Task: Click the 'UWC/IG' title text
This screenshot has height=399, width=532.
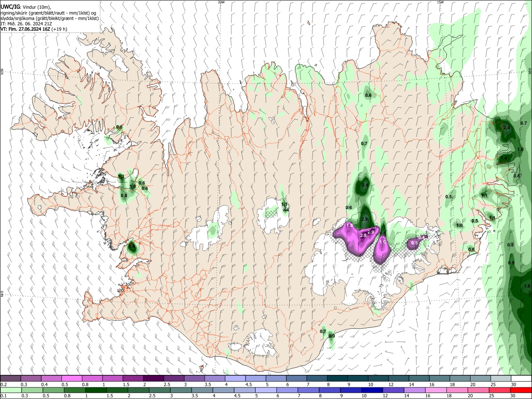Action: [10, 7]
